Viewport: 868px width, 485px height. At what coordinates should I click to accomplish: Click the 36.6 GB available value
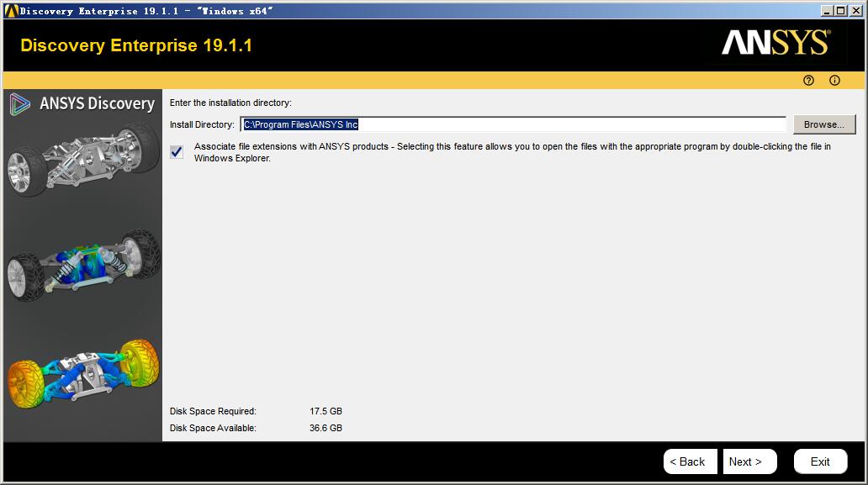[325, 428]
